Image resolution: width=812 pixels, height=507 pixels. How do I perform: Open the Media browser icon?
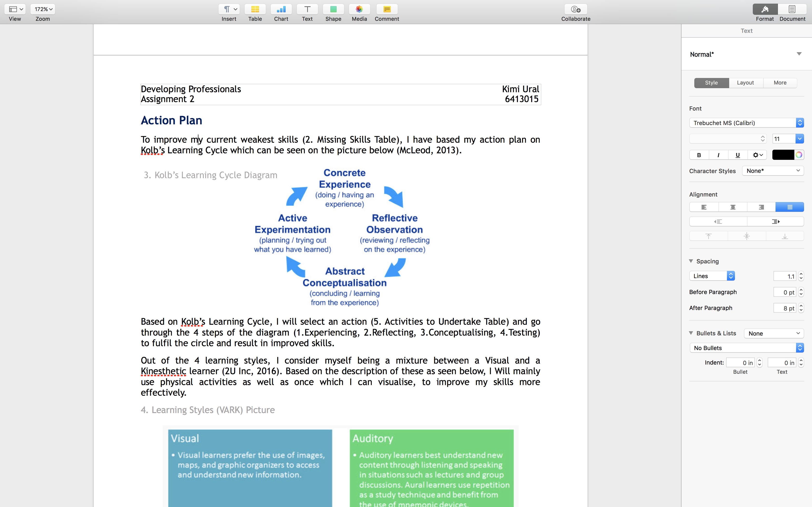[359, 9]
